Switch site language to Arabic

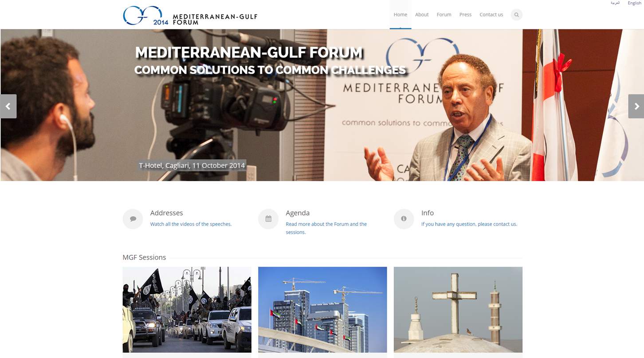click(x=615, y=3)
